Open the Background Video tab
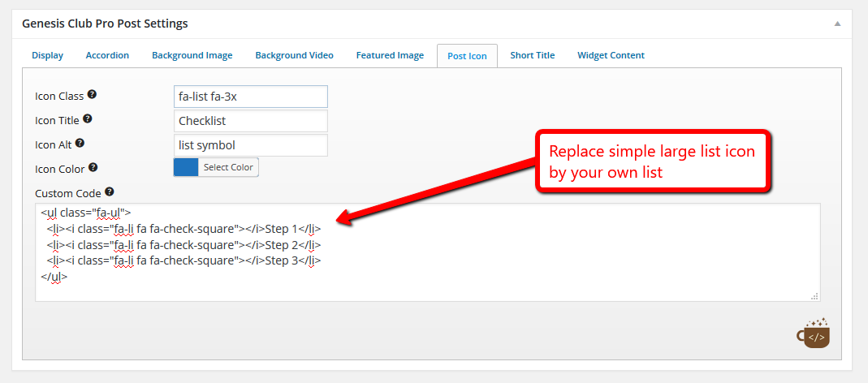 295,55
